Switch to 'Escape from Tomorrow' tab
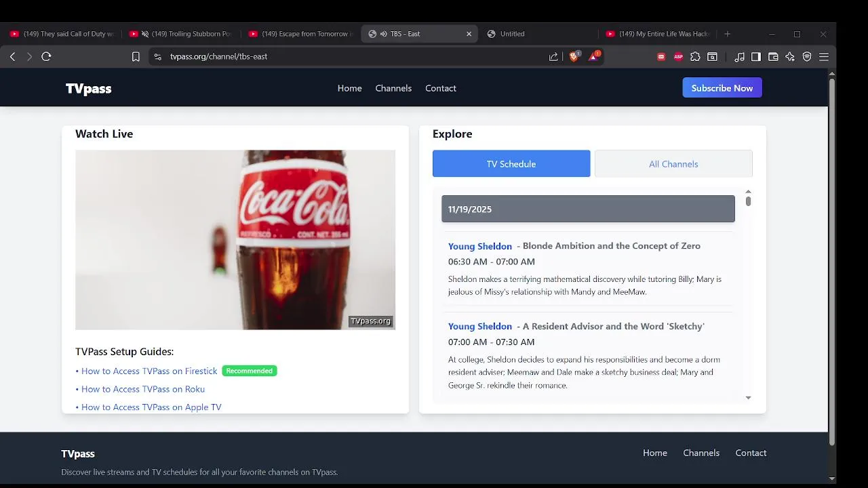This screenshot has width=868, height=488. click(300, 34)
